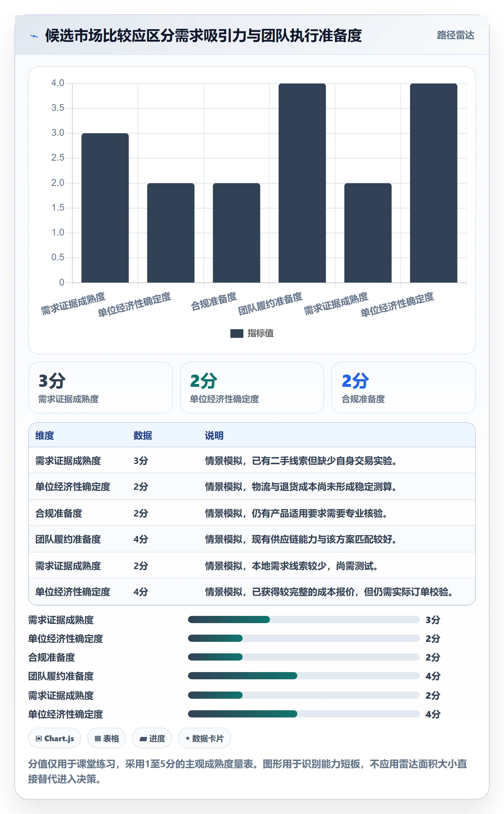Toggle the 指标值 legend color swatch

click(237, 334)
